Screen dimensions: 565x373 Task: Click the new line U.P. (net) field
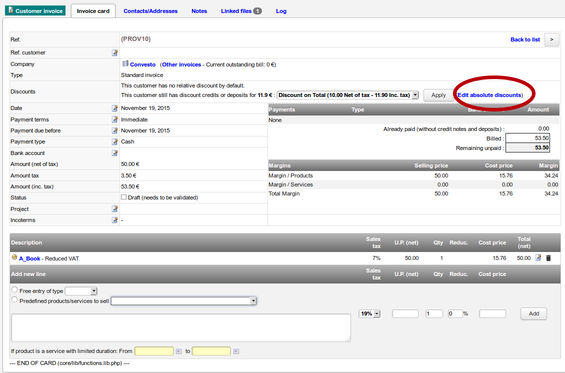point(405,314)
